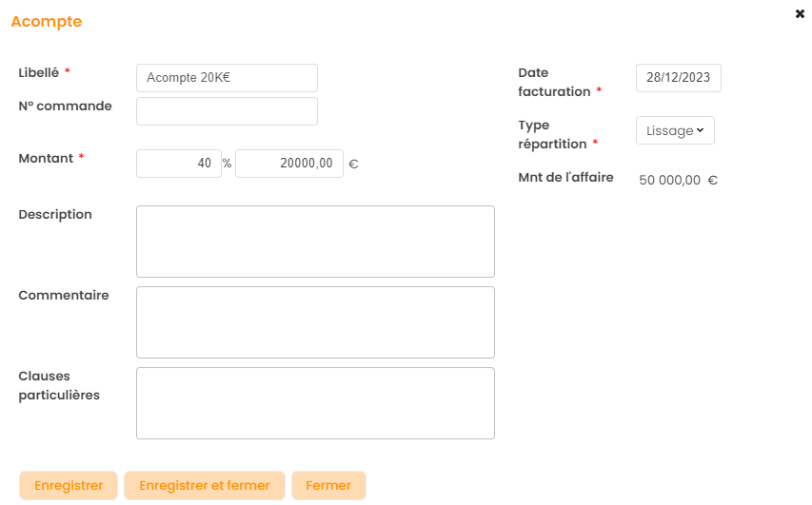Click inside the Description text area
The image size is (812, 505).
click(315, 242)
